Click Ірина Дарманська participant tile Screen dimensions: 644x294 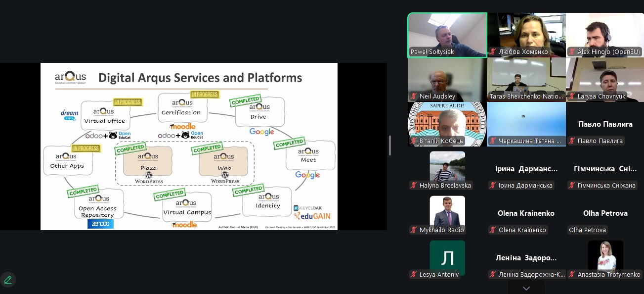click(x=526, y=169)
